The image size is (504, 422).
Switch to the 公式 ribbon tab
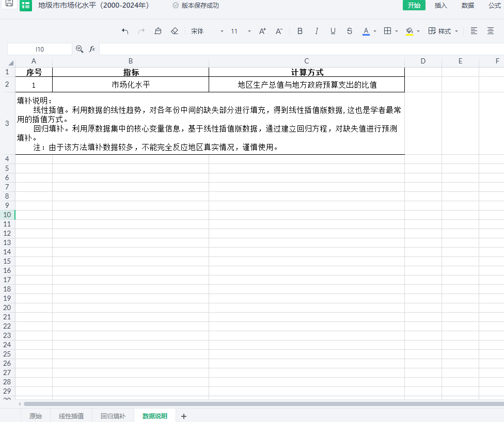pyautogui.click(x=494, y=6)
